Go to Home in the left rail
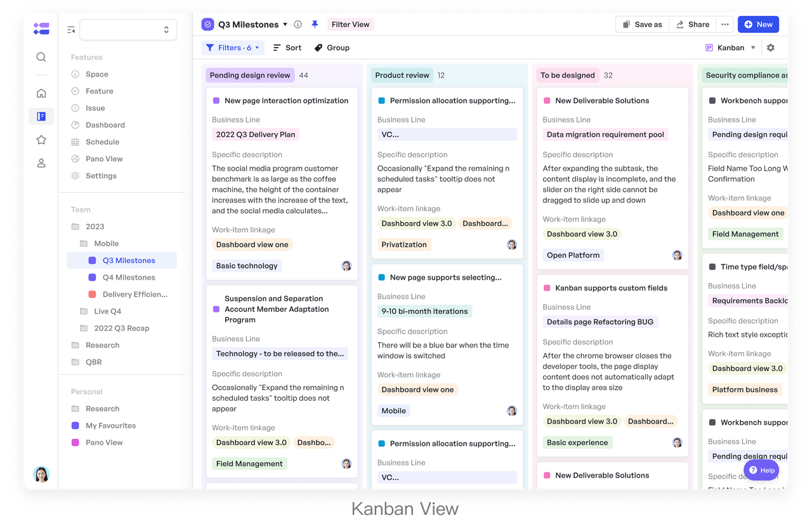The height and width of the screenshot is (525, 812). click(41, 93)
